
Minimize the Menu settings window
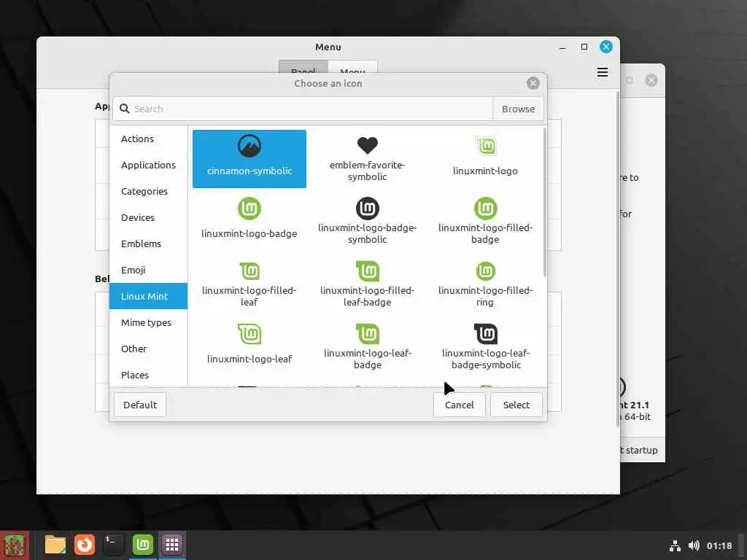click(x=562, y=47)
